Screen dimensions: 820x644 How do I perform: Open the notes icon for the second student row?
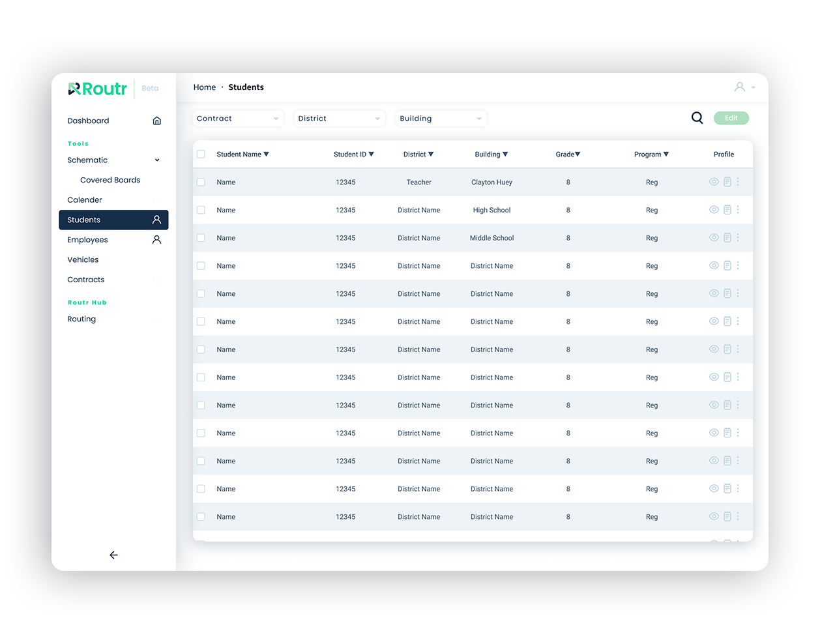[727, 210]
